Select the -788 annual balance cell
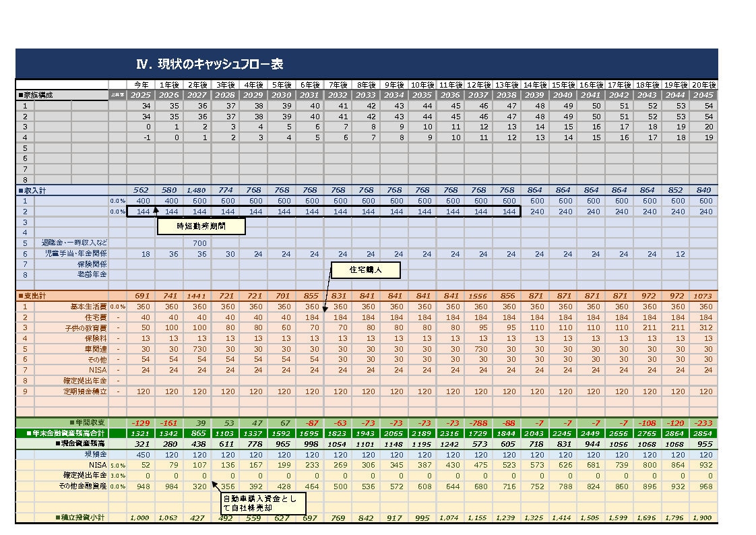756x535 pixels. point(478,422)
